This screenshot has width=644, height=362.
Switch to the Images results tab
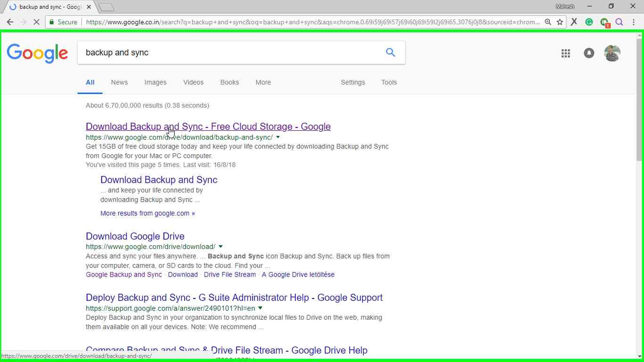[155, 82]
